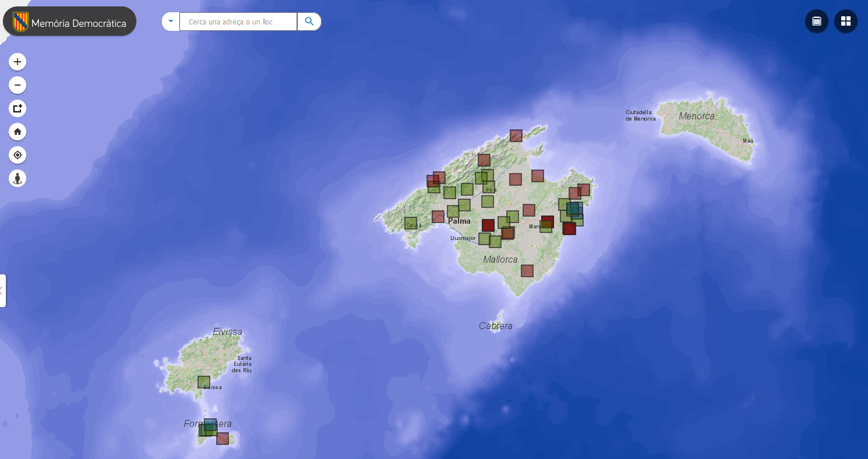The height and width of the screenshot is (459, 868).
Task: Click inside the 'Cerca una adreça' search field
Action: point(238,21)
